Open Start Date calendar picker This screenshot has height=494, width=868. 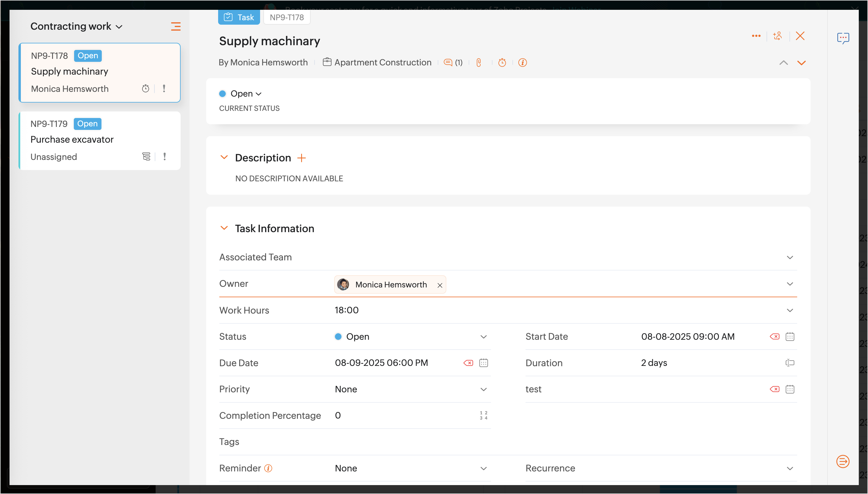click(x=789, y=336)
